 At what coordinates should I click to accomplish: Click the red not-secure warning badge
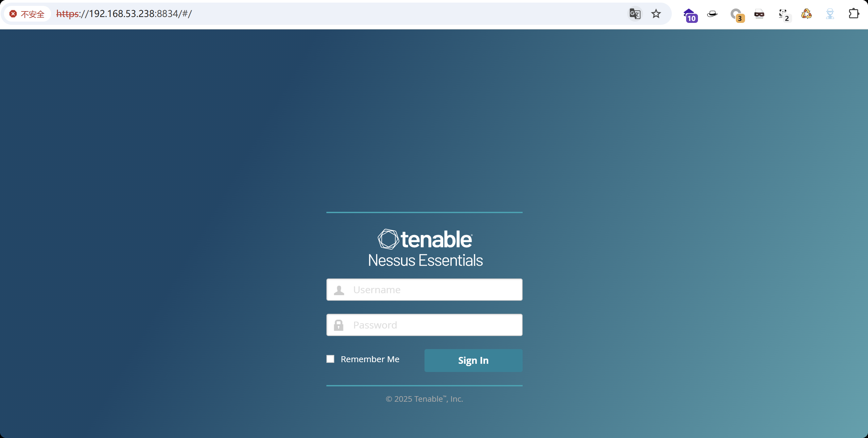(x=27, y=14)
